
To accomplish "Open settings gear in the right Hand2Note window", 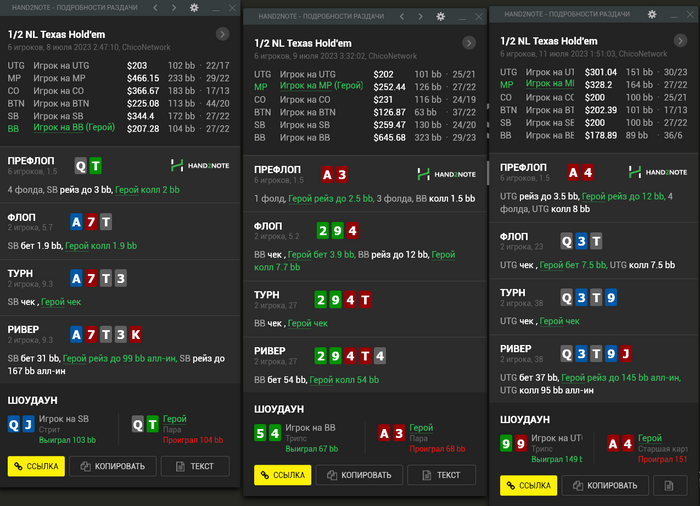I will pos(652,14).
